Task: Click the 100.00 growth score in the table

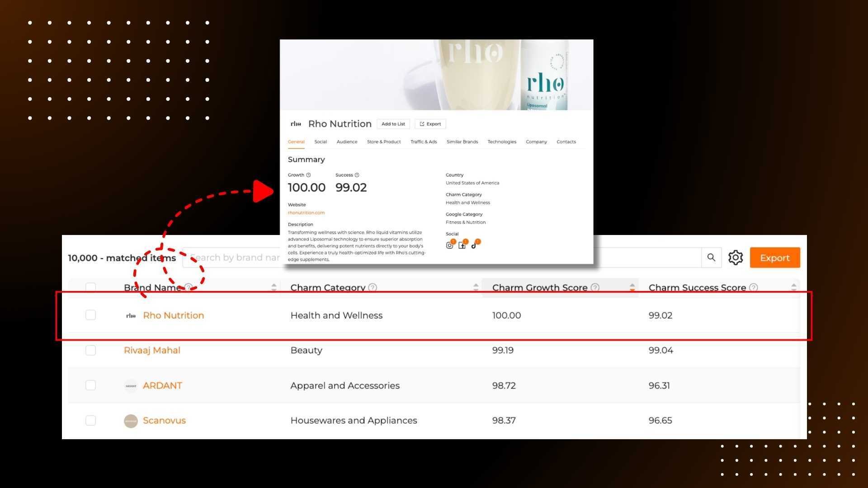Action: click(x=506, y=315)
